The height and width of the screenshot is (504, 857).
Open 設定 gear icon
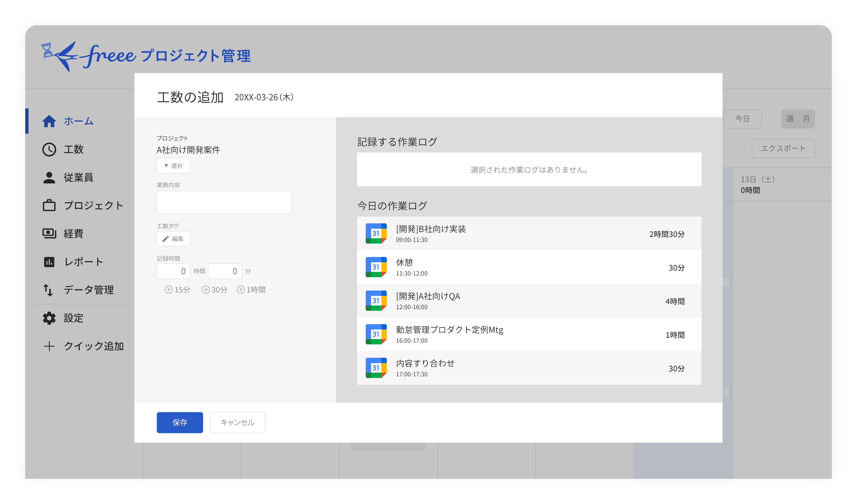pyautogui.click(x=49, y=318)
